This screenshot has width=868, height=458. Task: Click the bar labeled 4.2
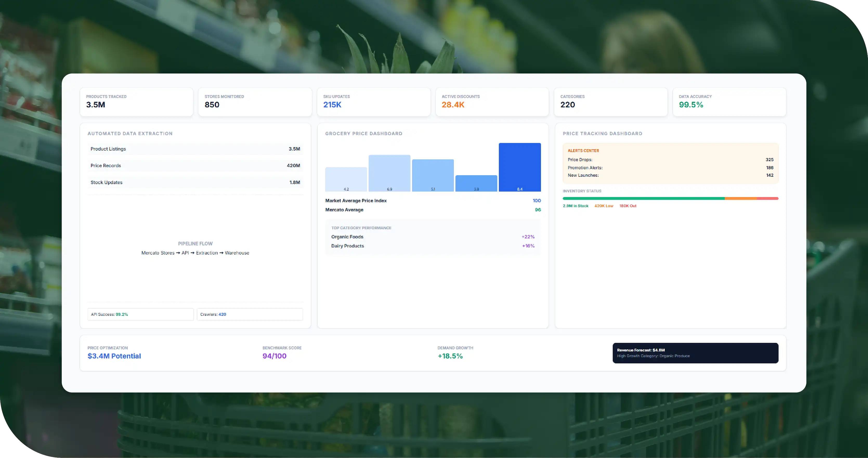click(346, 179)
